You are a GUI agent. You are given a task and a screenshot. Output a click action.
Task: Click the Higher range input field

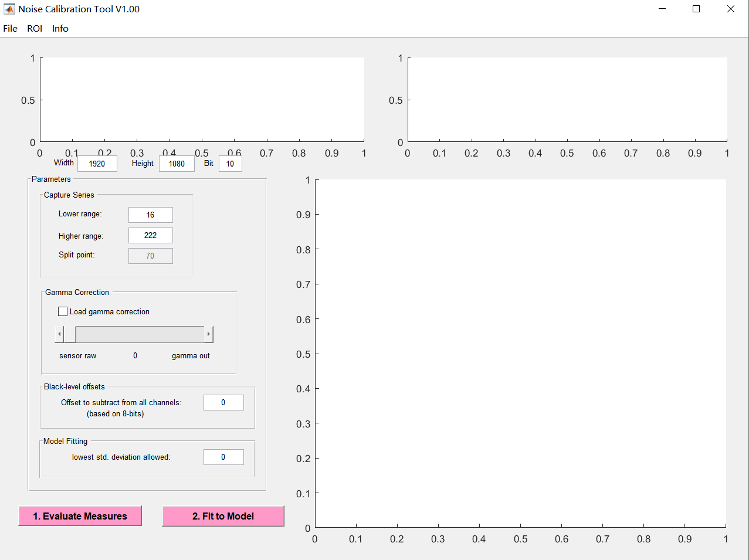(150, 235)
